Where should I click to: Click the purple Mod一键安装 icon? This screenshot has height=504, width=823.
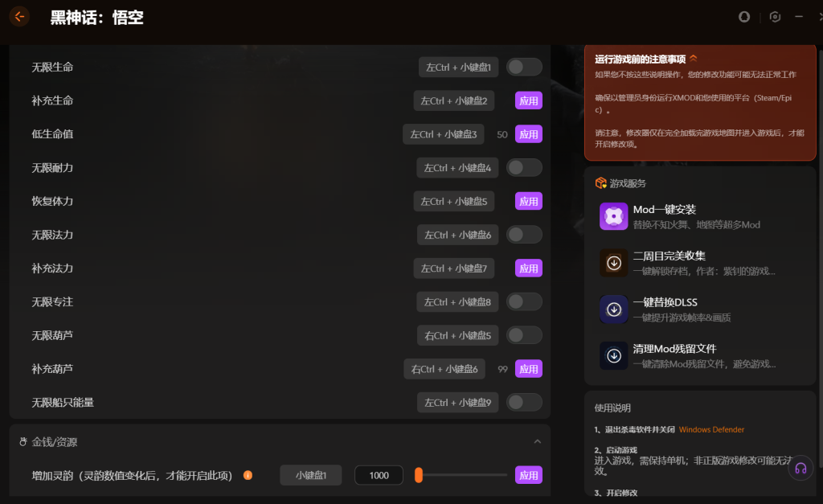(x=613, y=216)
